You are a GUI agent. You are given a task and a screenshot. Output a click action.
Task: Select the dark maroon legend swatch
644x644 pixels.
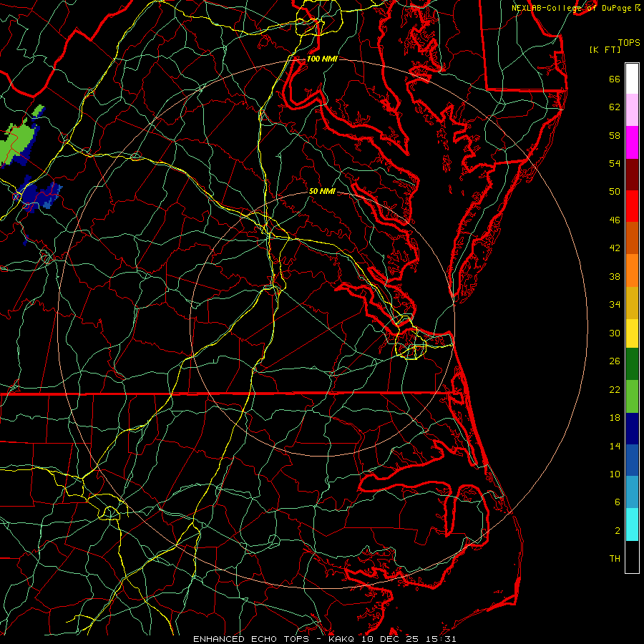click(632, 175)
